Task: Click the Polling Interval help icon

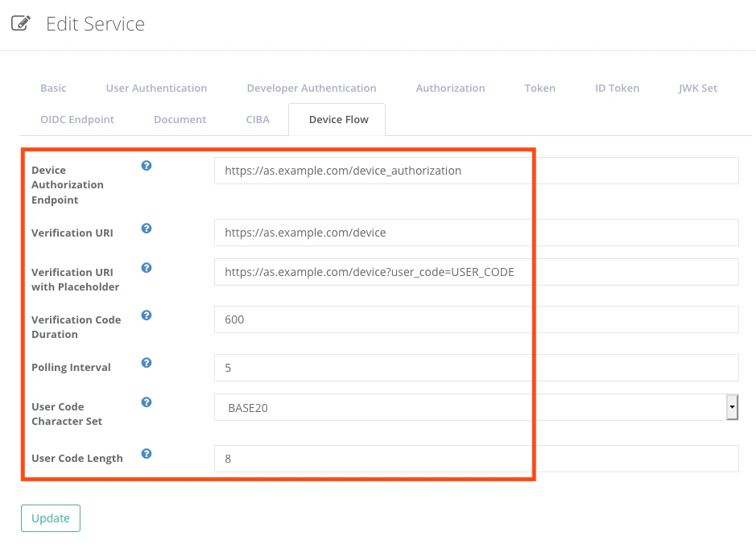Action: pos(146,363)
